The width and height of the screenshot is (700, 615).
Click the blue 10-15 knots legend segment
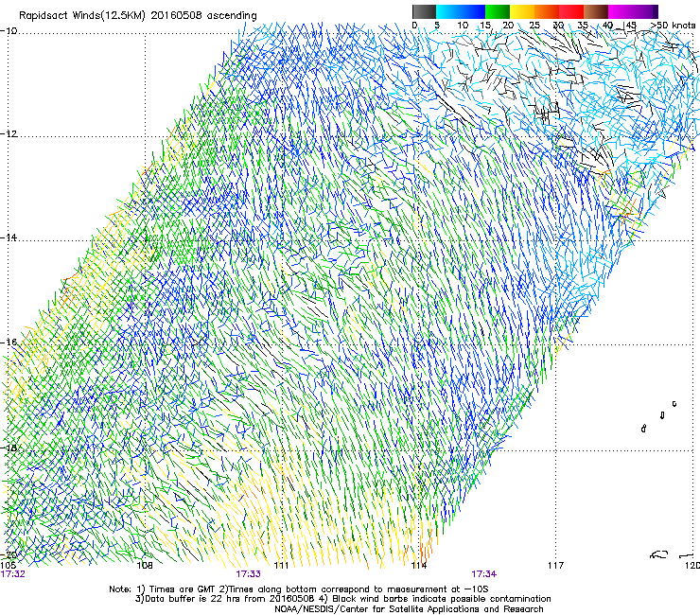click(x=473, y=11)
